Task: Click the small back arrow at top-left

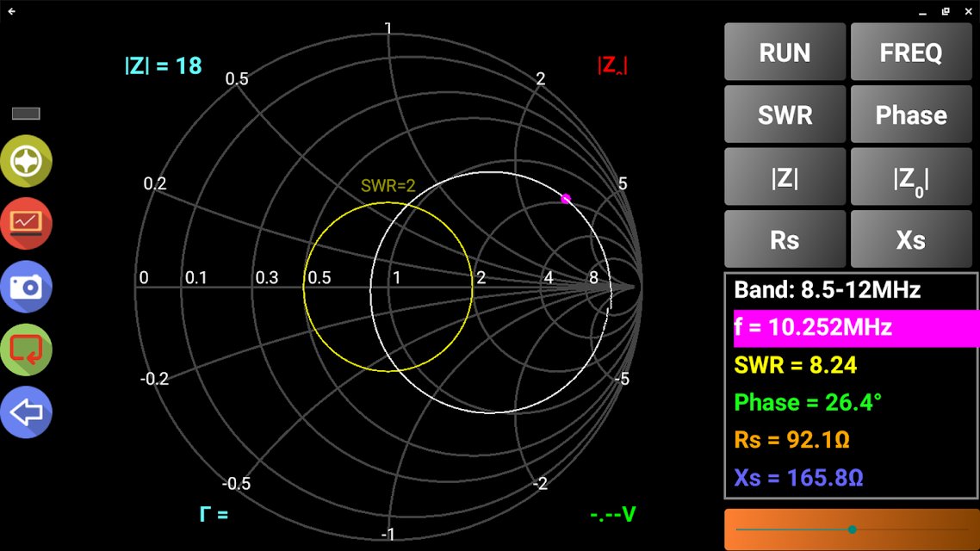Action: 11,11
